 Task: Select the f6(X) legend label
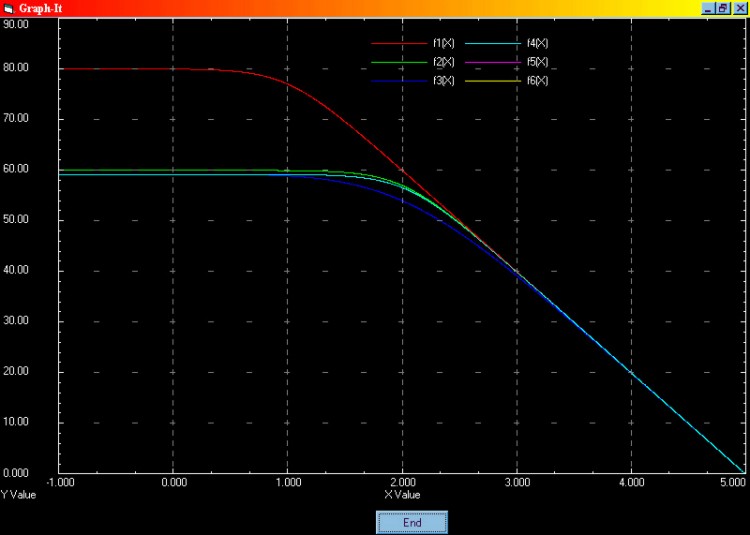pyautogui.click(x=537, y=80)
